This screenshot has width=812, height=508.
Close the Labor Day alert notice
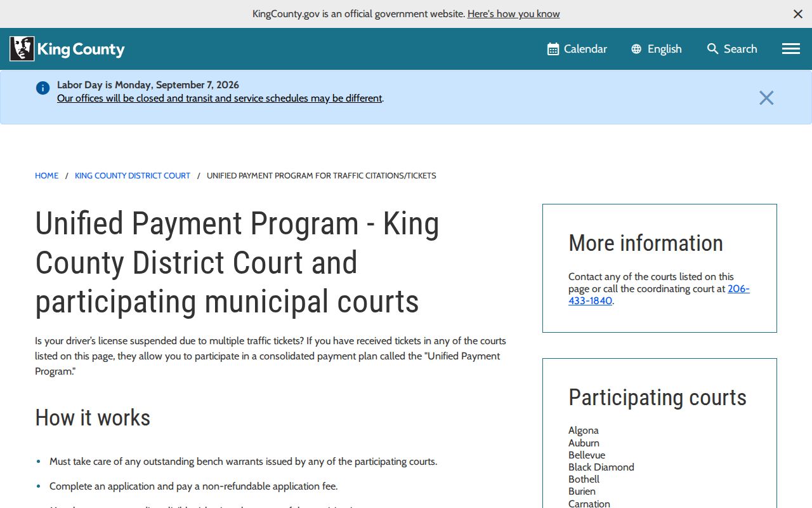(766, 98)
